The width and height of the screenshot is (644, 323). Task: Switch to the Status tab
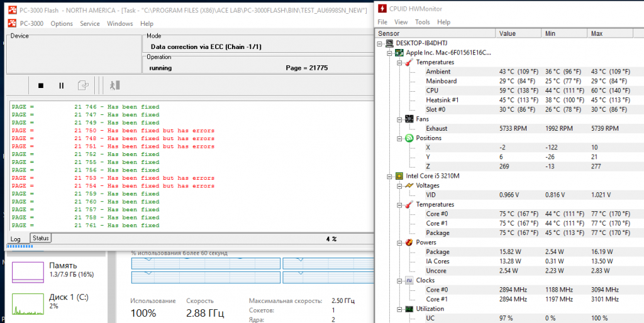coord(41,238)
